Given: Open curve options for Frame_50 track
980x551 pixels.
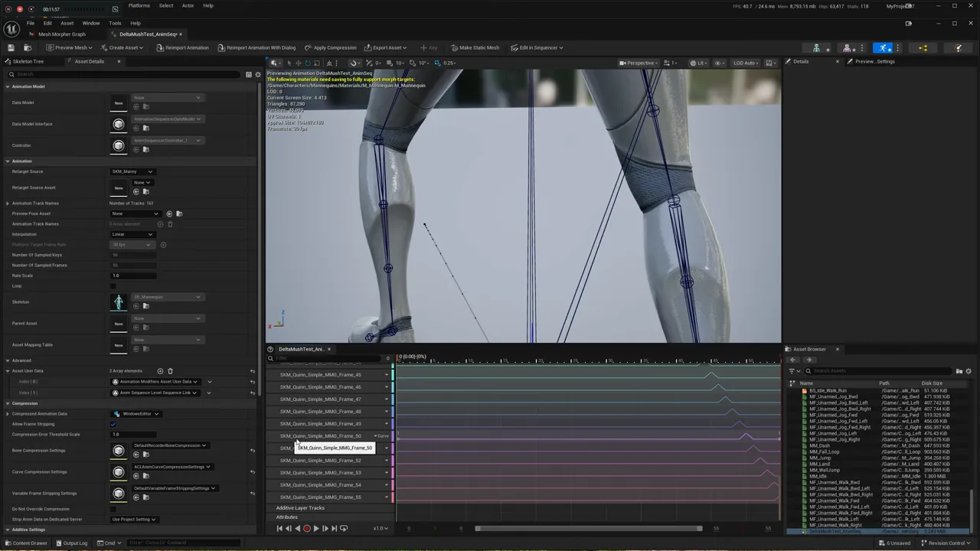Looking at the screenshot, I should (x=381, y=436).
